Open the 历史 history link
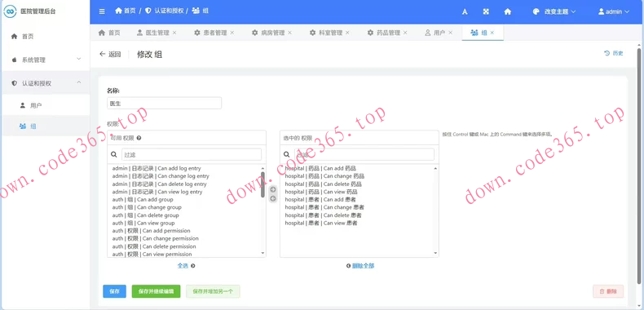 tap(613, 53)
